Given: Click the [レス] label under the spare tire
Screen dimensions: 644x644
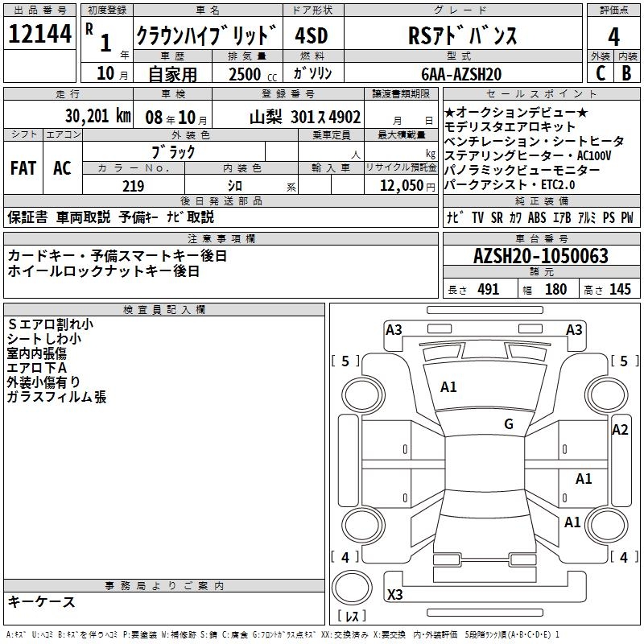Looking at the screenshot, I should coord(352,617).
